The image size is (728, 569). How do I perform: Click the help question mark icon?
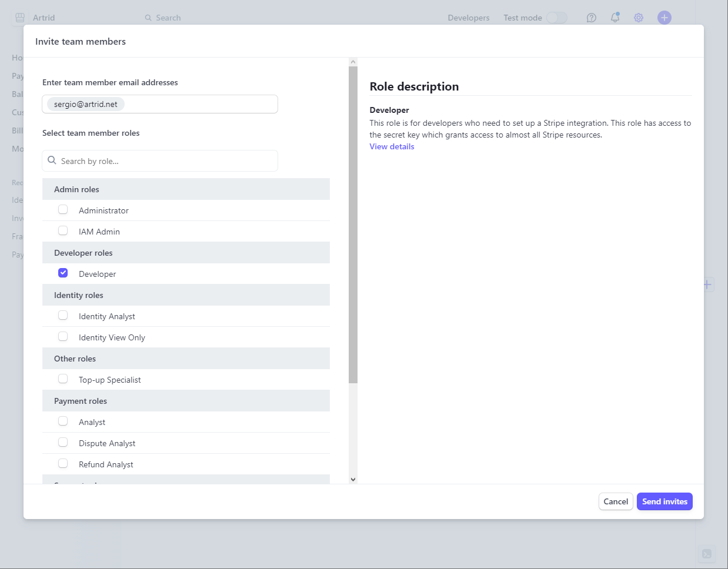592,18
